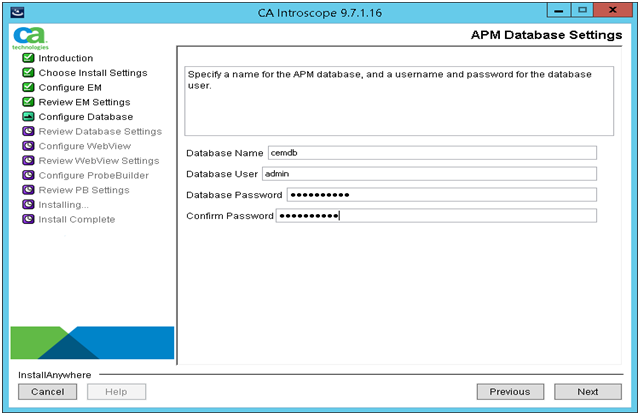Viewport: 640px width, 415px height.
Task: Click the 'Confirm Password' label
Action: (x=230, y=216)
